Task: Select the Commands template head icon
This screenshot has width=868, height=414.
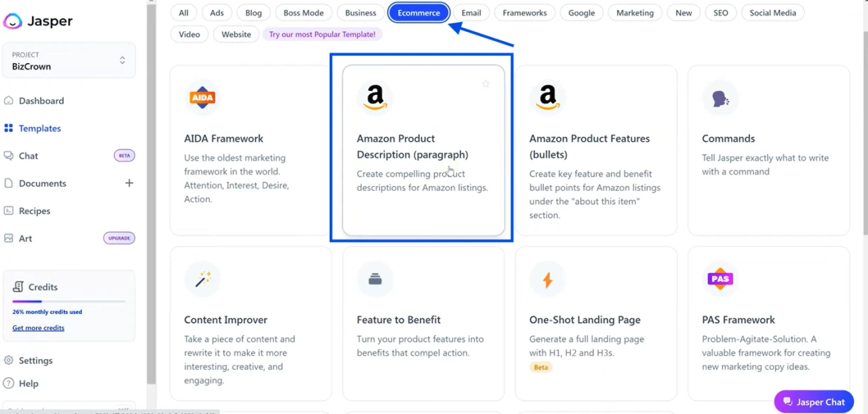Action: click(x=720, y=98)
